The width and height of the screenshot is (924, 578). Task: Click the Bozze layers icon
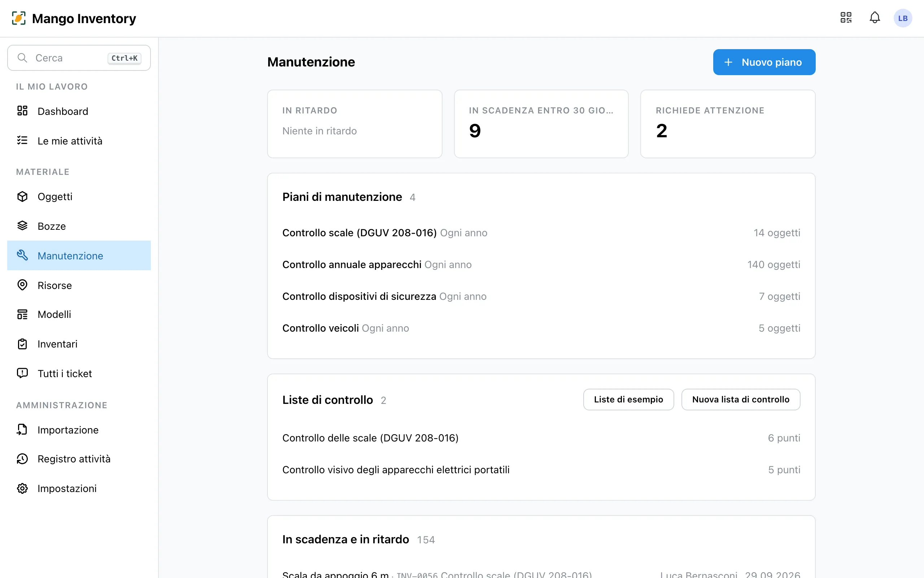click(x=22, y=225)
